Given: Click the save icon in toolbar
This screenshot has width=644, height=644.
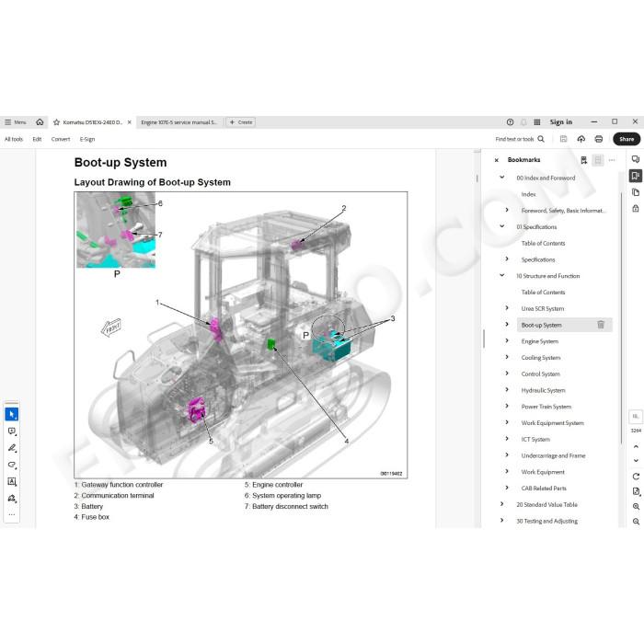Looking at the screenshot, I should [563, 139].
